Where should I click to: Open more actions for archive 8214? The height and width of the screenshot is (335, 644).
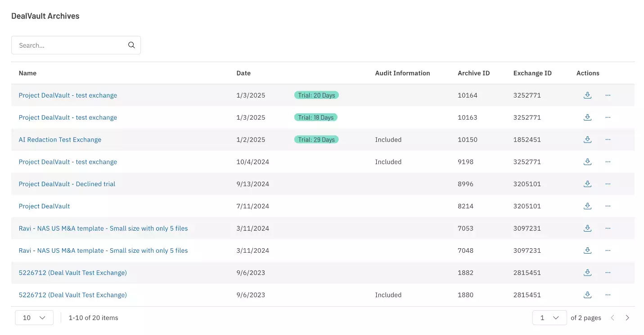608,206
